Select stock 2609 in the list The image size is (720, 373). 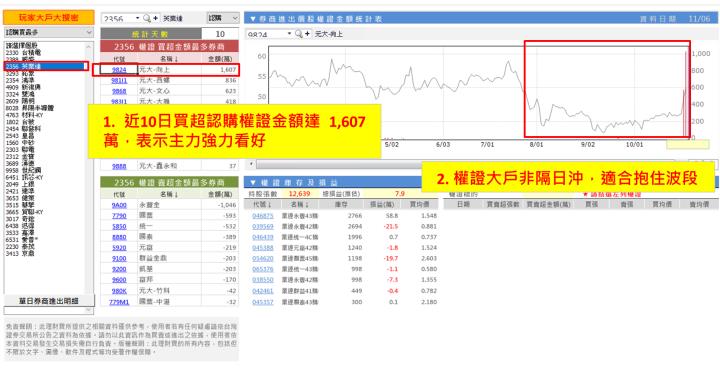pos(45,100)
